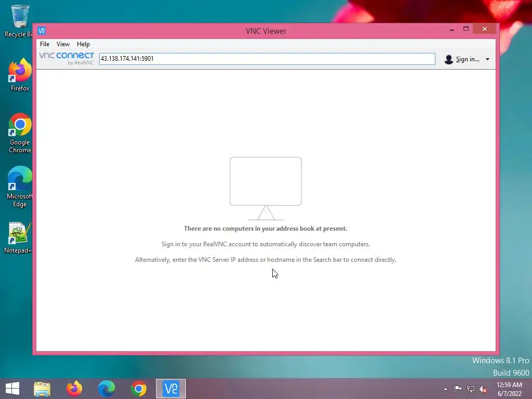Open the View menu
The width and height of the screenshot is (532, 399).
63,44
